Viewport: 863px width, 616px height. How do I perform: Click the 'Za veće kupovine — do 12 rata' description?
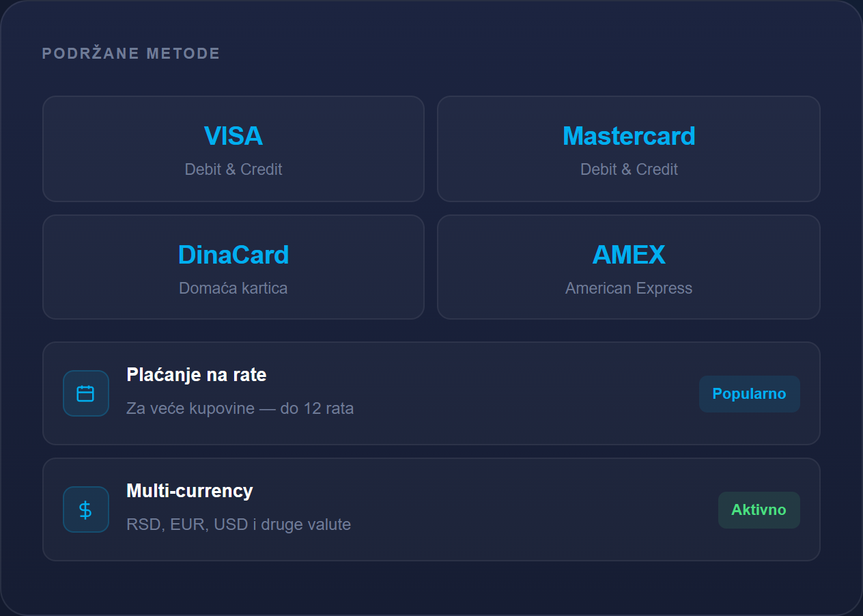tap(240, 409)
